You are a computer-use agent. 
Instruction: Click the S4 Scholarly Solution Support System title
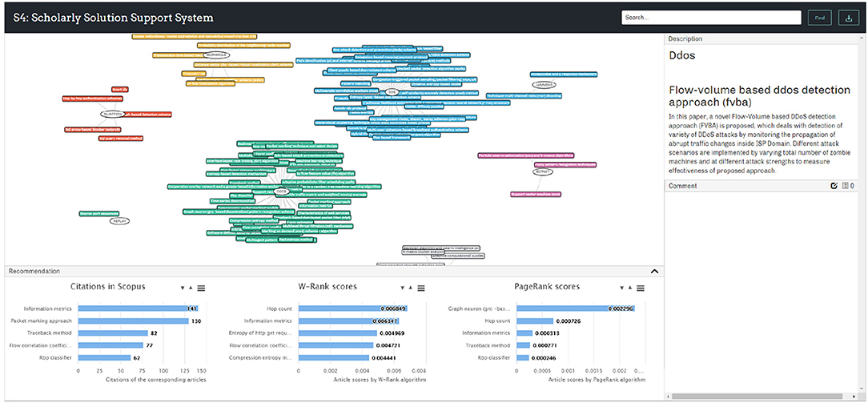[x=113, y=18]
